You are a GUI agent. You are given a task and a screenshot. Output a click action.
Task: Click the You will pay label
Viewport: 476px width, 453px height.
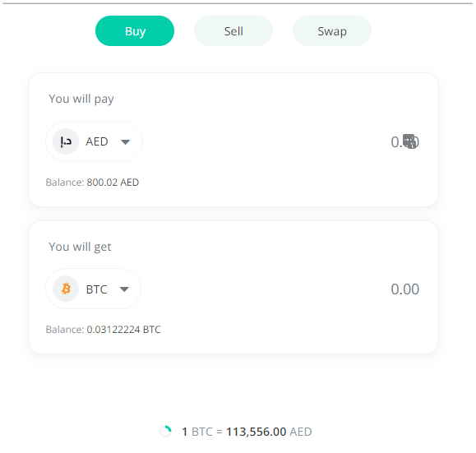click(x=81, y=99)
